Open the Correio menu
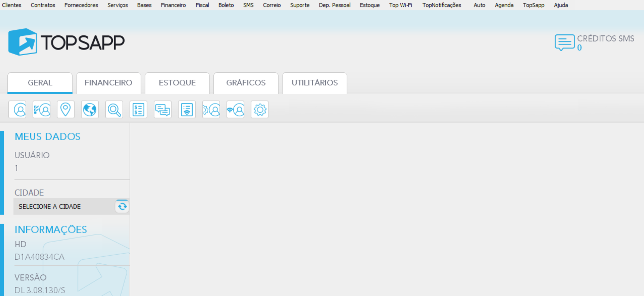 tap(272, 5)
